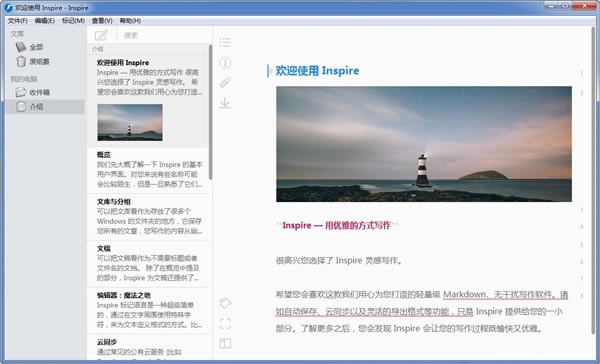Click the lighthouse thumbnail in note list
This screenshot has width=600, height=364.
tap(130, 122)
